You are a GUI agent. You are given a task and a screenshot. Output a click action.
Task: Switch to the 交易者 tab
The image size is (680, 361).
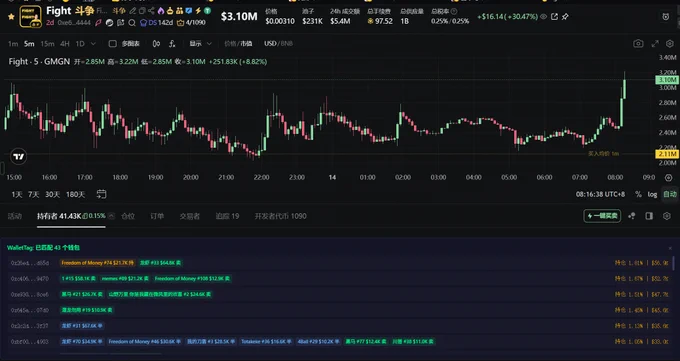[190, 216]
